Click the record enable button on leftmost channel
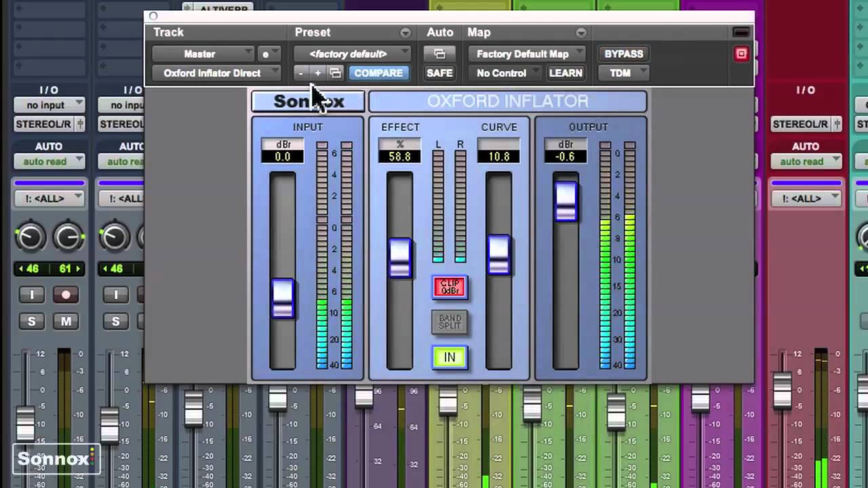This screenshot has width=868, height=488. pos(66,296)
